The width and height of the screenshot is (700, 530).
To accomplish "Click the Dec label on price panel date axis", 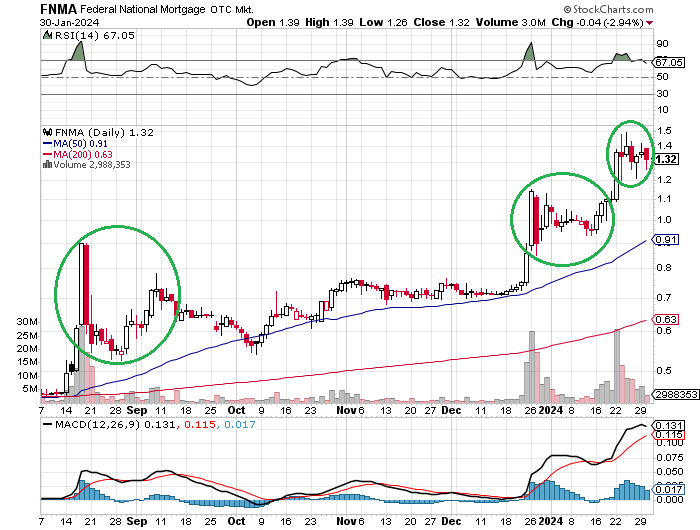I will (451, 410).
